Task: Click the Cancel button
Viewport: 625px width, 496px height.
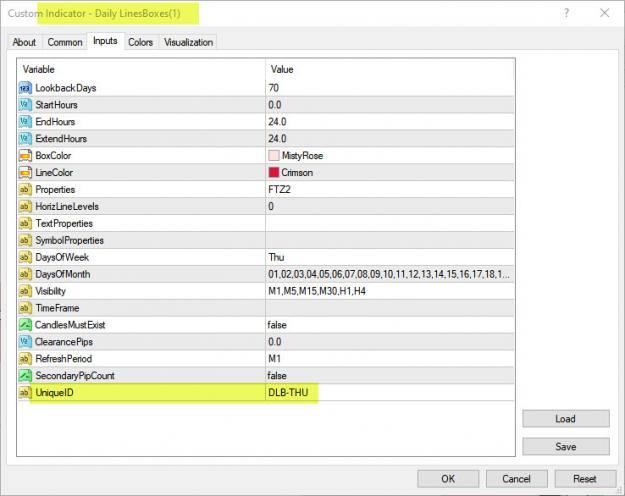Action: (517, 479)
